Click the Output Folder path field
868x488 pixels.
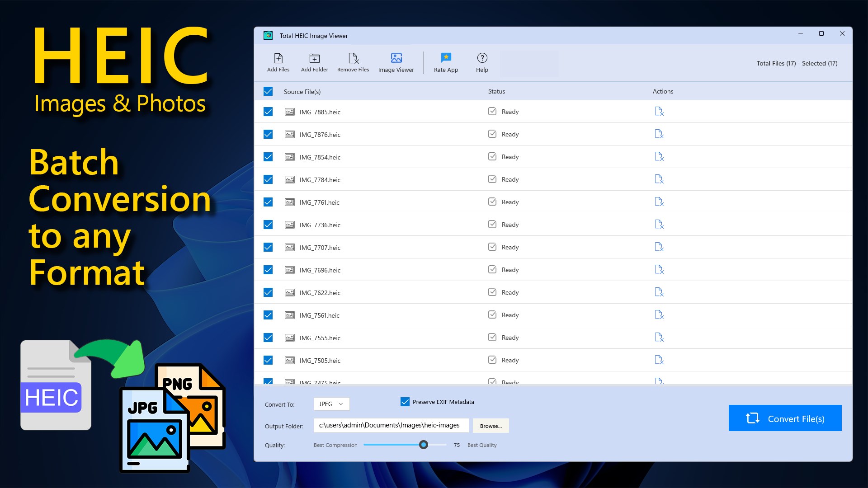pyautogui.click(x=391, y=425)
